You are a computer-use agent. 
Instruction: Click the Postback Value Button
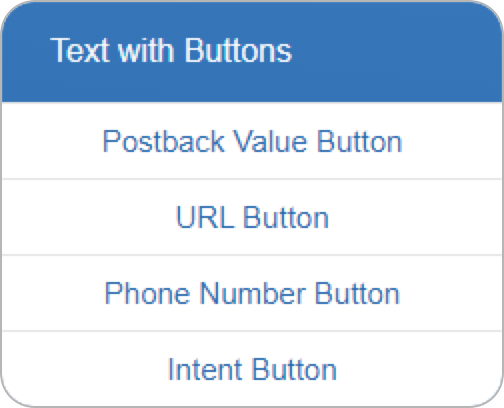(252, 141)
